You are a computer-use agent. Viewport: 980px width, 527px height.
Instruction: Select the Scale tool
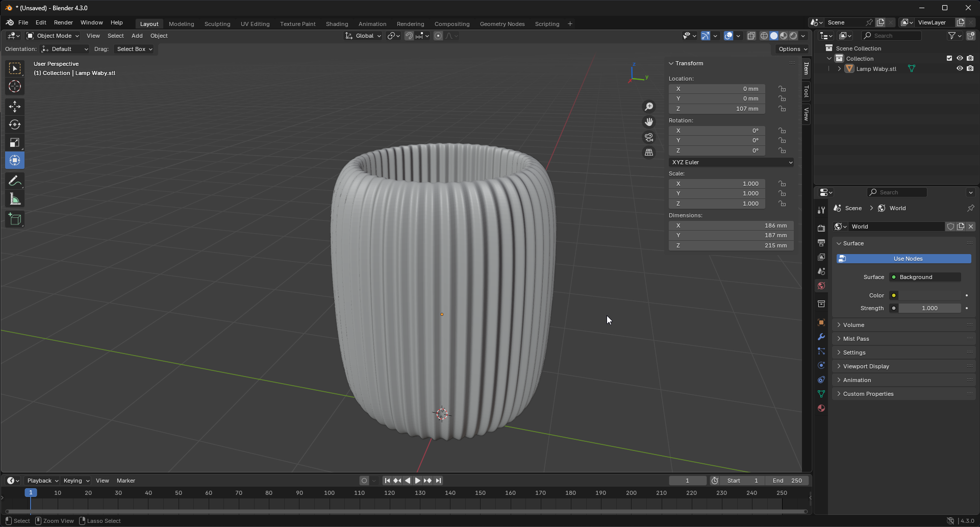pyautogui.click(x=15, y=142)
